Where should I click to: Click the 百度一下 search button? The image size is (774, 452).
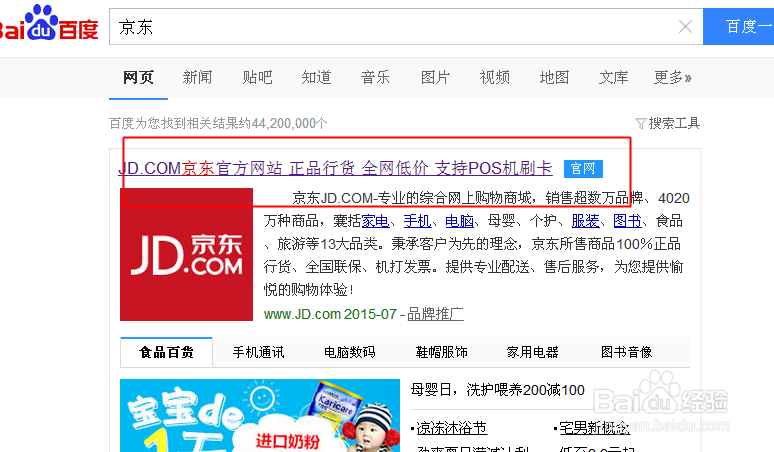(738, 27)
